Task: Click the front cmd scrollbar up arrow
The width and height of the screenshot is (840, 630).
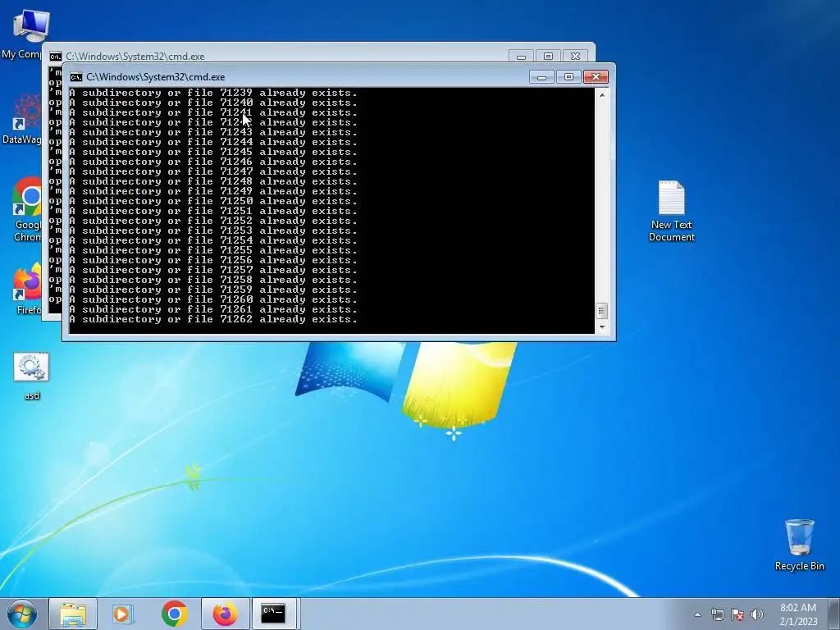Action: click(601, 95)
